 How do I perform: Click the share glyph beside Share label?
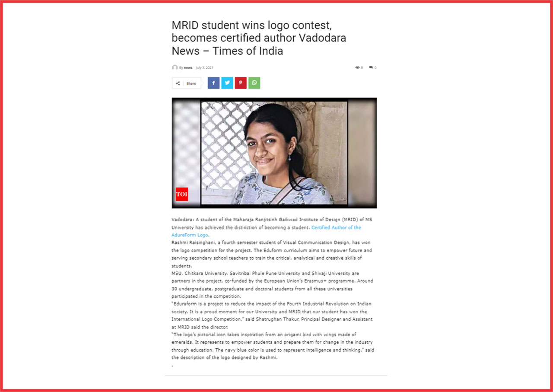coord(178,83)
